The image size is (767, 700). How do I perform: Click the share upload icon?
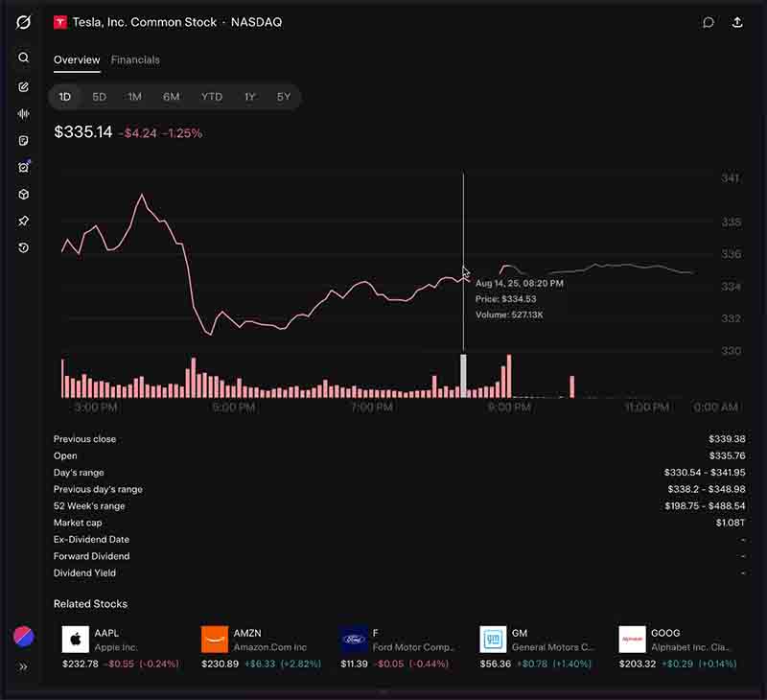pyautogui.click(x=737, y=22)
